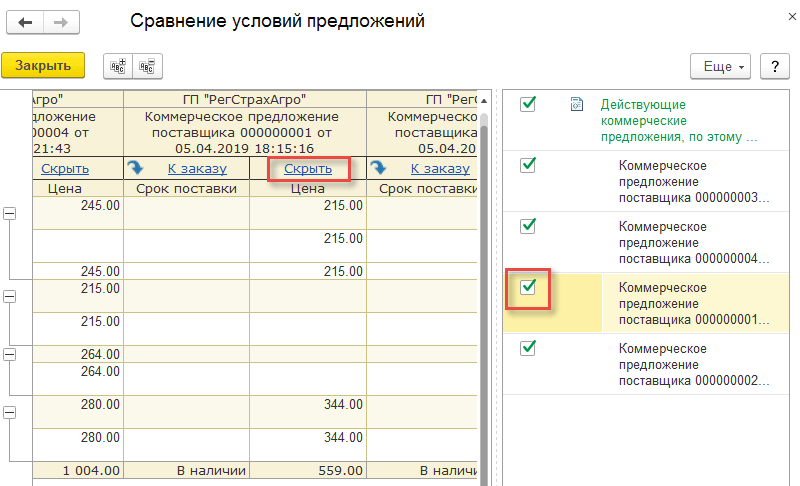Click total cell 1 004.00
800x486 pixels.
pos(78,470)
